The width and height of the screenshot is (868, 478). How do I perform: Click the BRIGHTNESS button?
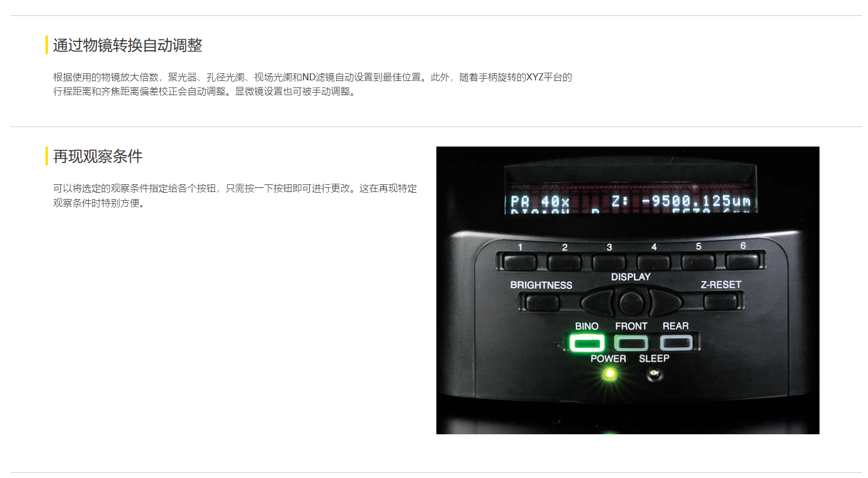[x=542, y=303]
